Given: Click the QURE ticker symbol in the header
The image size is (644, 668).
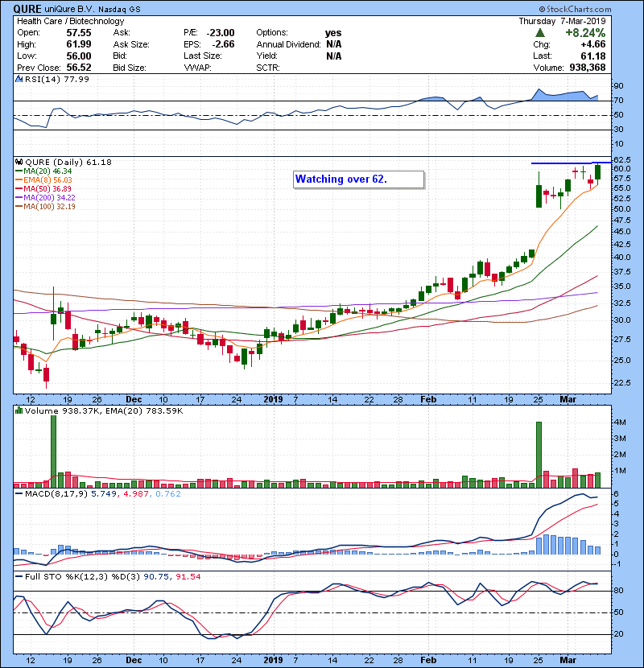Looking at the screenshot, I should click(x=27, y=9).
